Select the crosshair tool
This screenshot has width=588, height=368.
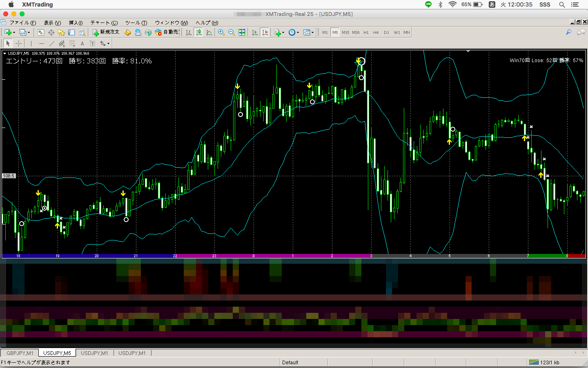click(x=19, y=43)
